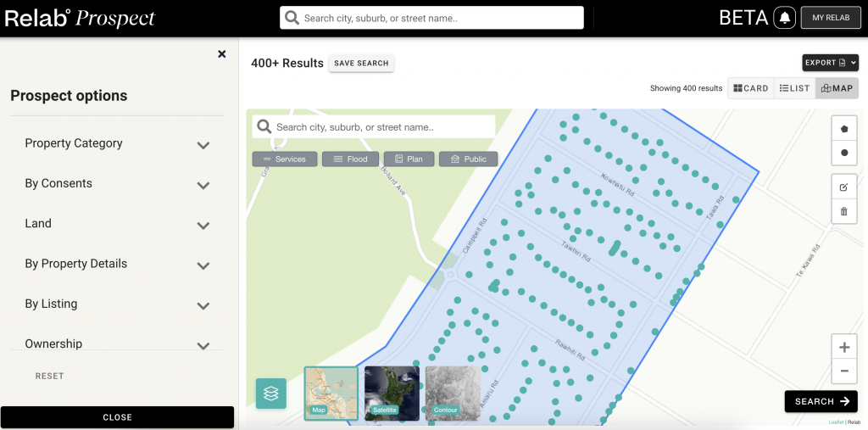Switch to the Card view tab

751,88
